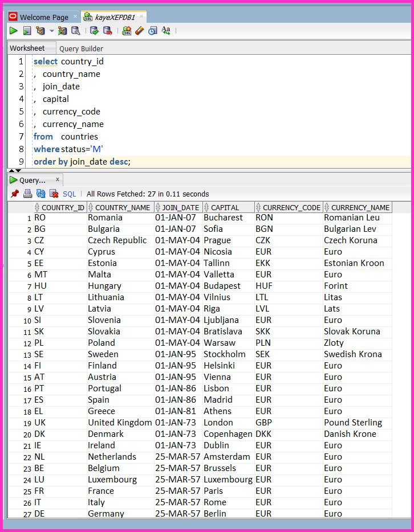This screenshot has width=414, height=532.
Task: Sort by the COUNTRY_NAME column header
Action: point(120,207)
